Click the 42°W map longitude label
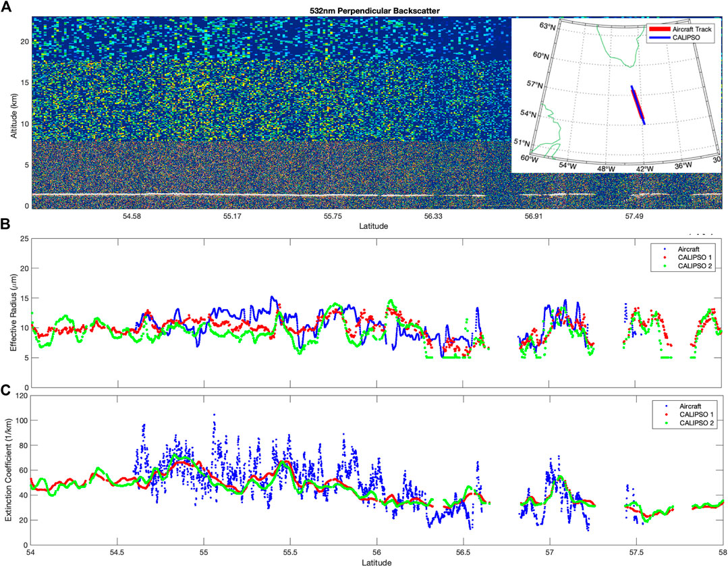The height and width of the screenshot is (567, 728). [644, 169]
